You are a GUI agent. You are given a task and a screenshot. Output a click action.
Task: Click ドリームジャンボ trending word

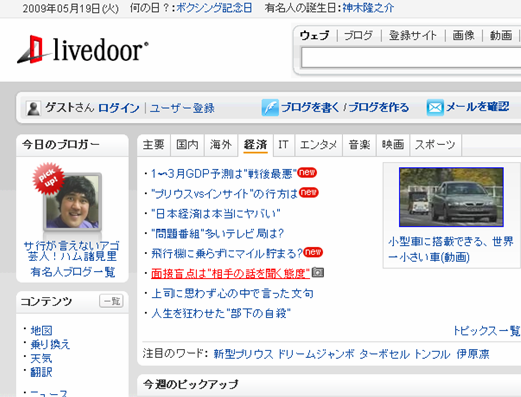316,354
